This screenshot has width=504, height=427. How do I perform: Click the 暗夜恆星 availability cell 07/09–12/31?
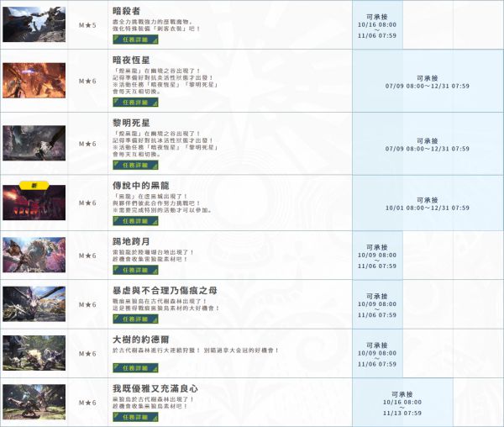click(x=428, y=81)
